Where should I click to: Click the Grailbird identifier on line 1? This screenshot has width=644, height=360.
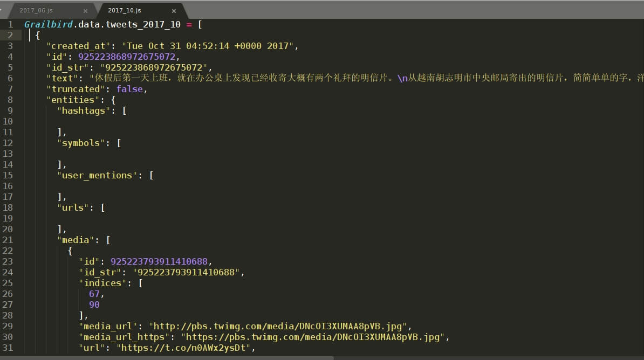49,25
